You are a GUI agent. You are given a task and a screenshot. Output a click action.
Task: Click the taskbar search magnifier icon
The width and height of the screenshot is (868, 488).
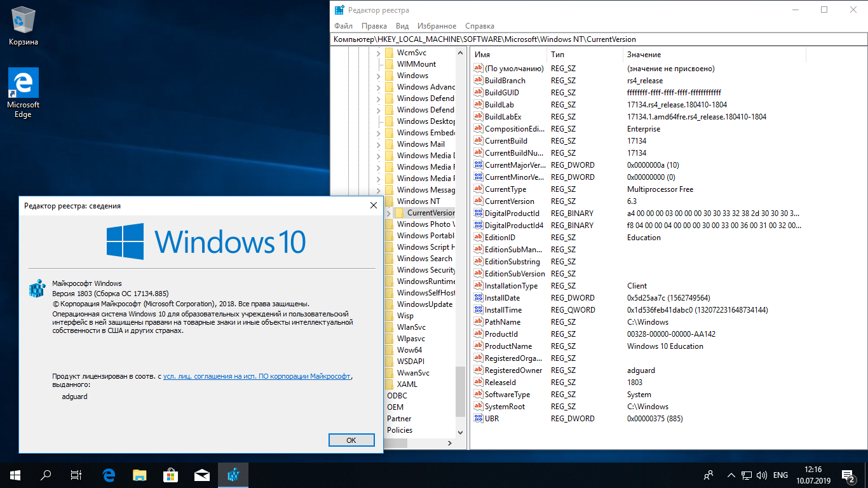[x=46, y=475]
